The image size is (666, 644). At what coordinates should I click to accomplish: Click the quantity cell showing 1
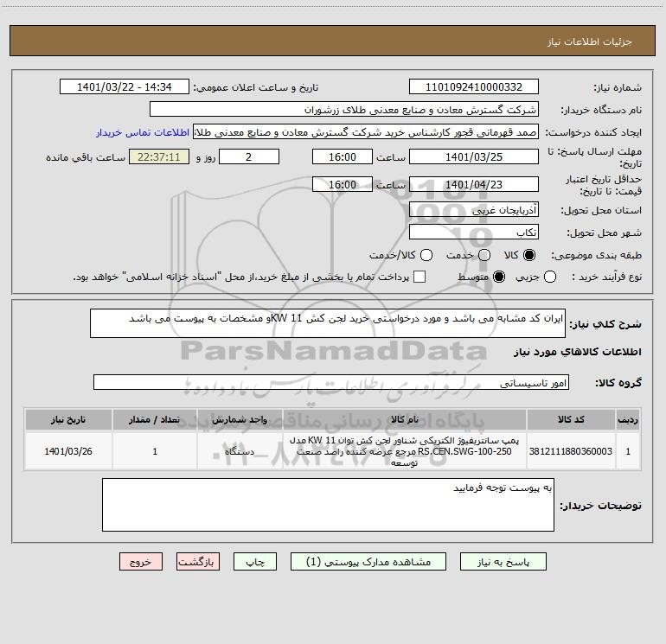click(155, 451)
